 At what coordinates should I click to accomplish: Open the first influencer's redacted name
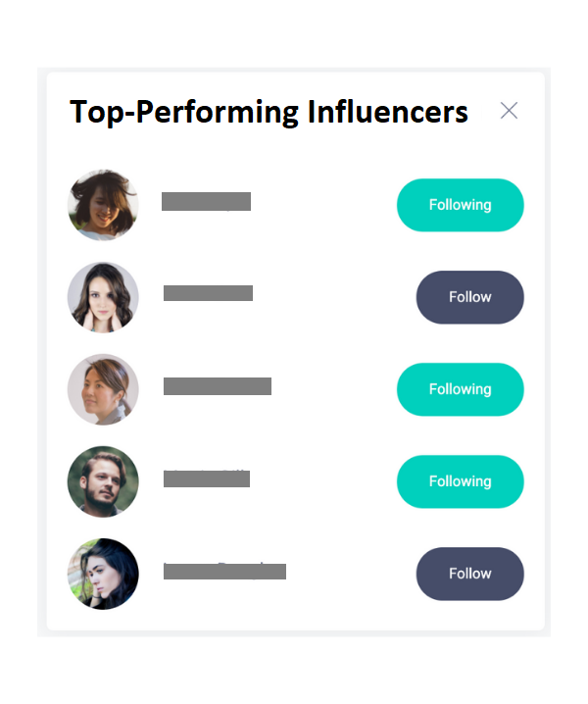[x=206, y=201]
